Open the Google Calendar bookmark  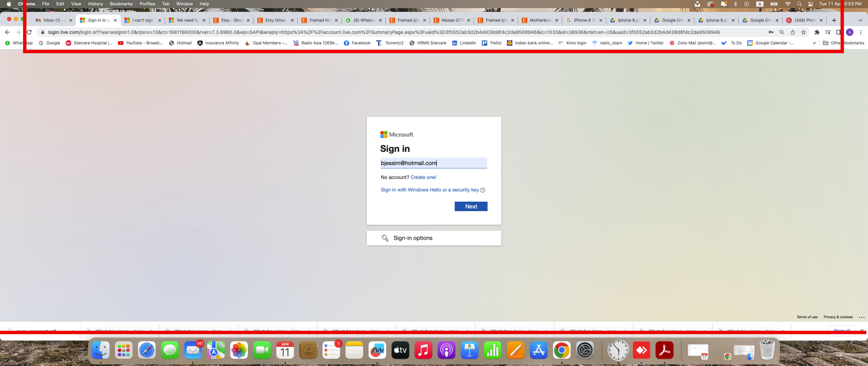pos(770,43)
